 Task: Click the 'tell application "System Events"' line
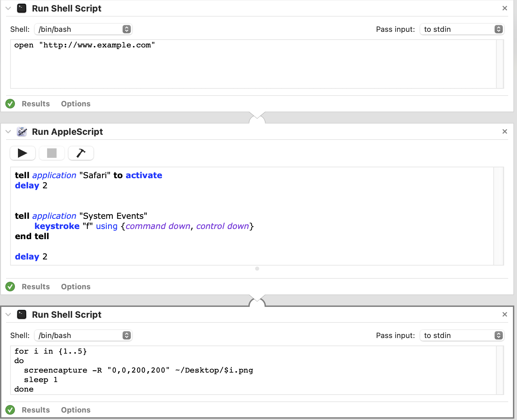click(x=81, y=216)
